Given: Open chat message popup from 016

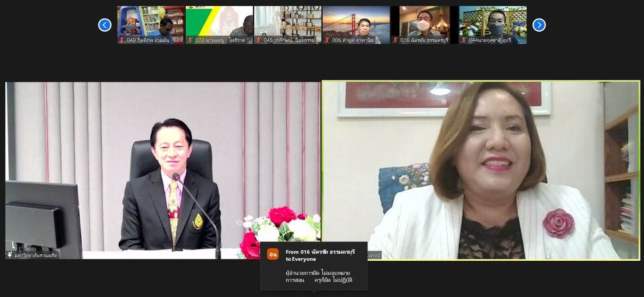Looking at the screenshot, I should tap(314, 265).
